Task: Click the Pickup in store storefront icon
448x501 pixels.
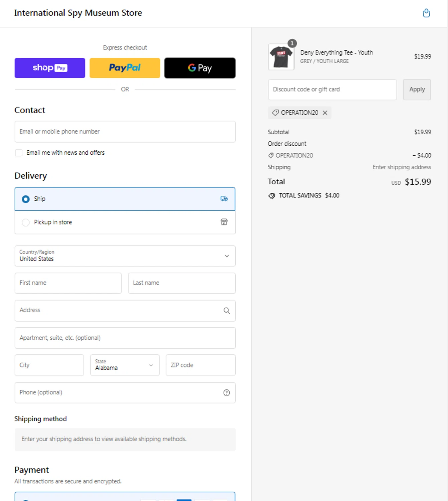Action: (x=224, y=222)
